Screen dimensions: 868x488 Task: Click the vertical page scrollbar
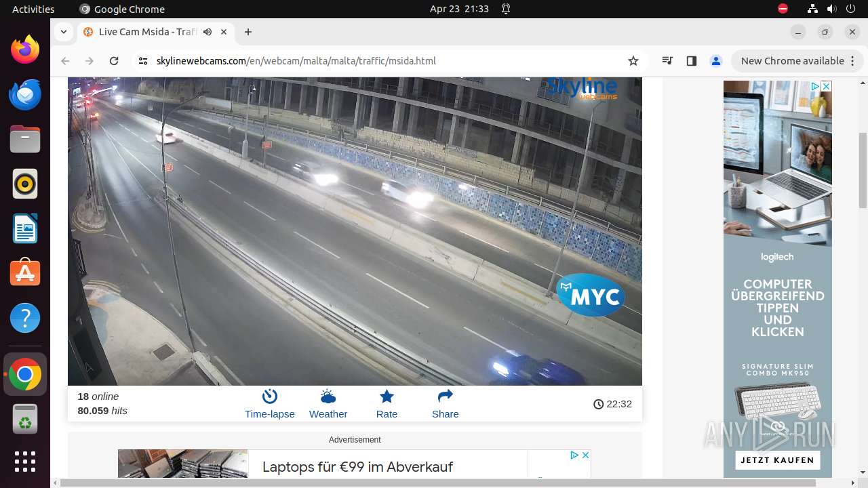pyautogui.click(x=863, y=171)
